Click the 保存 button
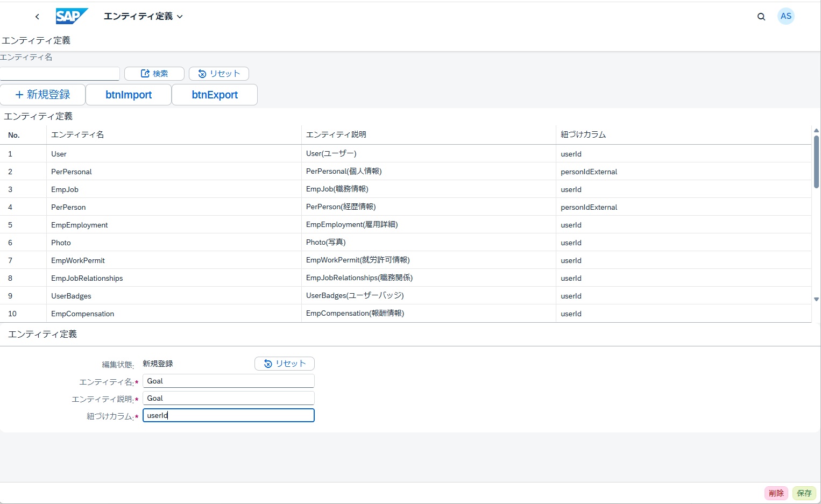821x504 pixels. 804,493
